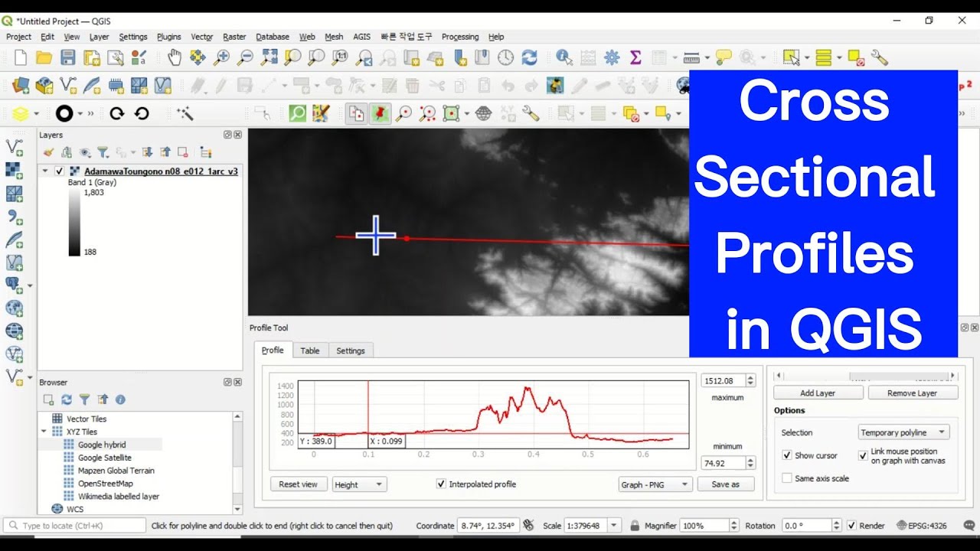Click the Refresh map icon

[529, 57]
